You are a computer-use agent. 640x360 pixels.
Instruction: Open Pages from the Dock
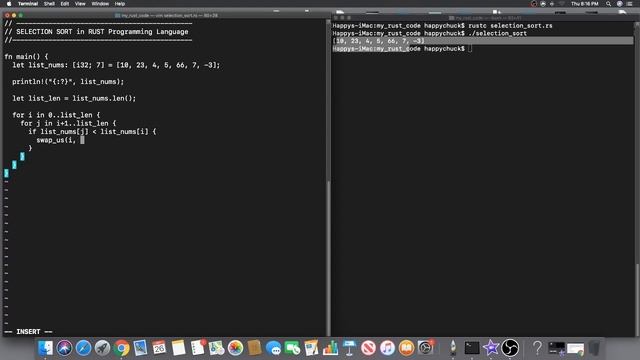click(311, 348)
